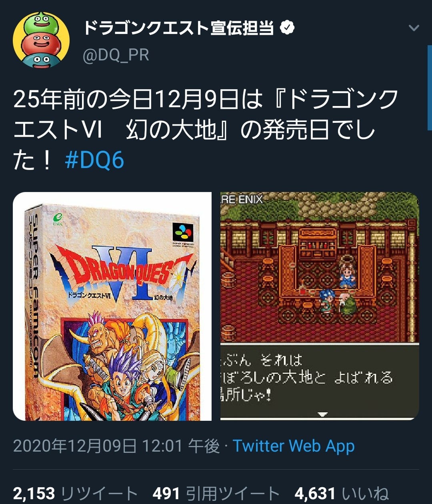The image size is (432, 504).
Task: Show the 4,631 いいね list
Action: [342, 494]
